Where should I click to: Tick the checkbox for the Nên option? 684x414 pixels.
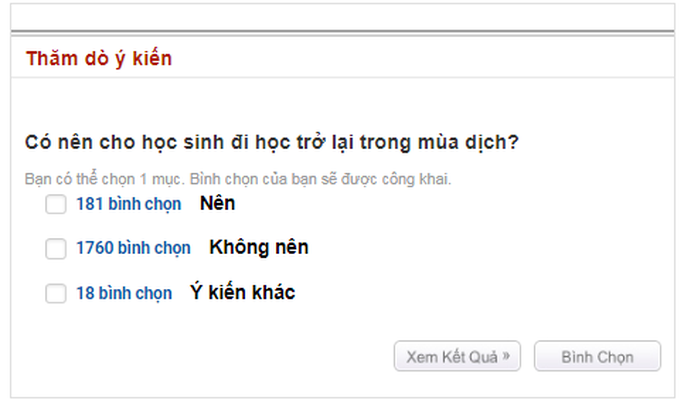tap(56, 204)
